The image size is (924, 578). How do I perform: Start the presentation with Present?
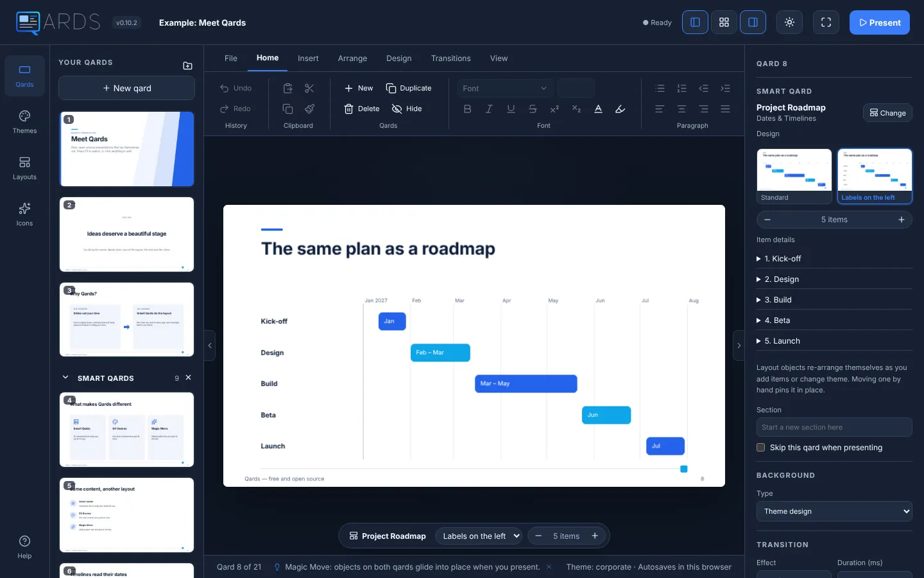click(x=880, y=22)
